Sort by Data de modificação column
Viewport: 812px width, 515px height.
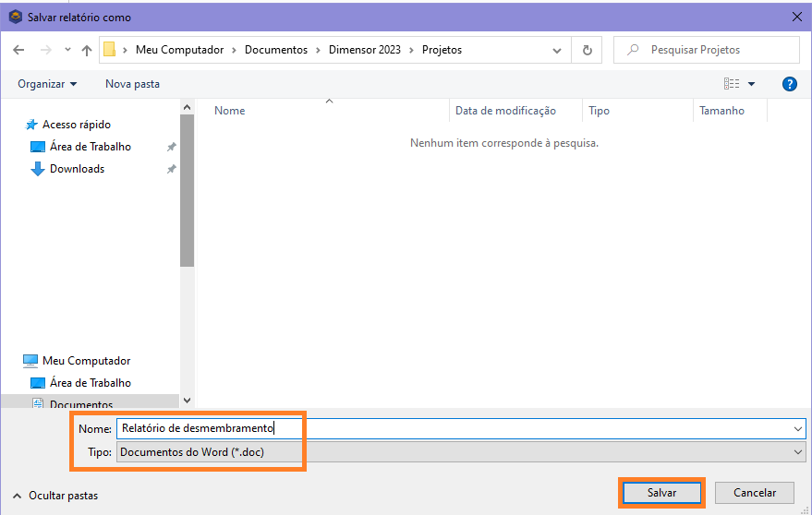pyautogui.click(x=505, y=111)
